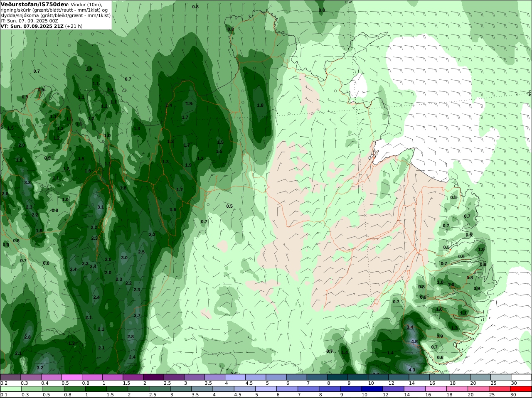The height and width of the screenshot is (398, 532).
Task: Click the VT: Sun. 07.09.2025 21Z valid time
Action: [32, 26]
